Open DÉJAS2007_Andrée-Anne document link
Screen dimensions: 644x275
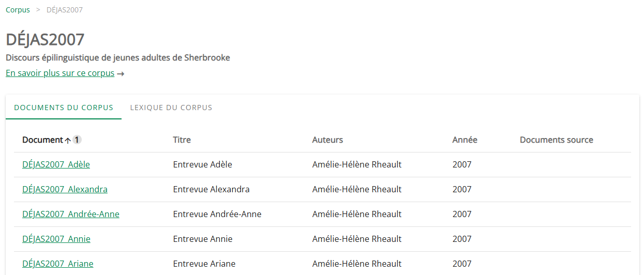point(70,214)
